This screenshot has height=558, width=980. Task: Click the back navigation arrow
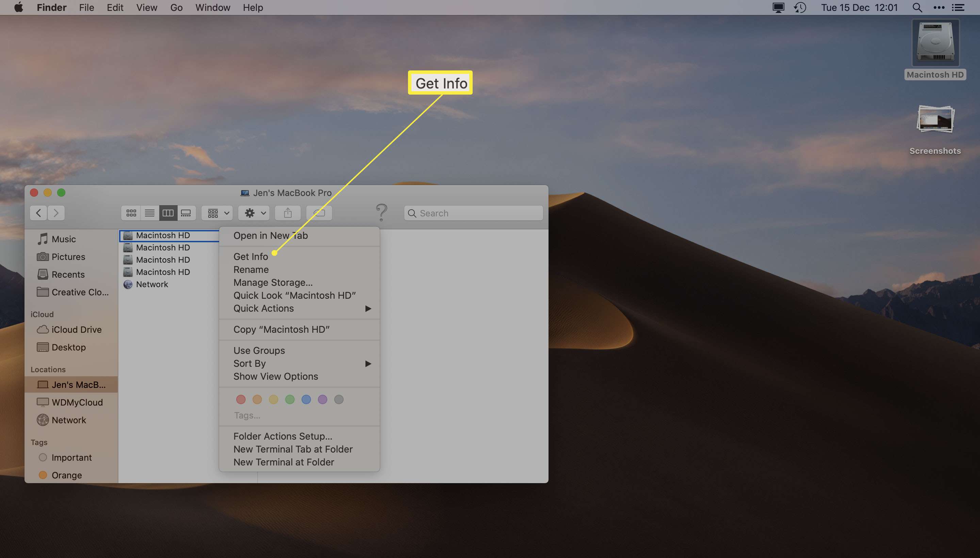pyautogui.click(x=38, y=213)
